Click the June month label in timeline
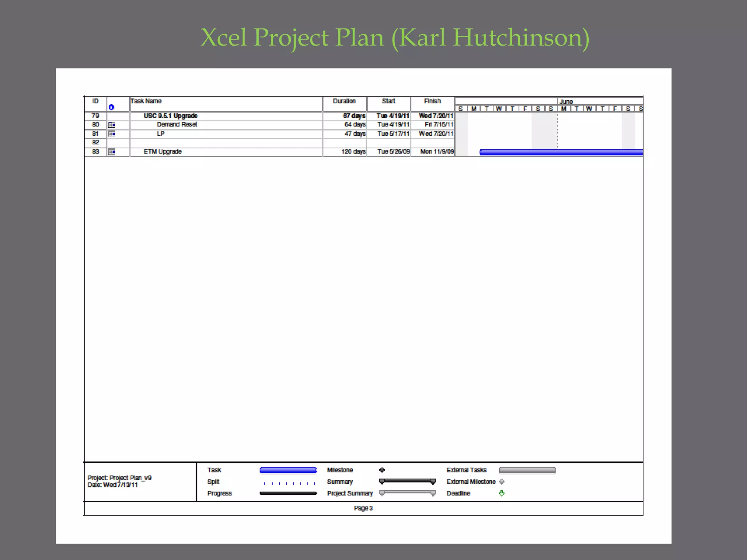This screenshot has width=747, height=560. click(x=566, y=102)
